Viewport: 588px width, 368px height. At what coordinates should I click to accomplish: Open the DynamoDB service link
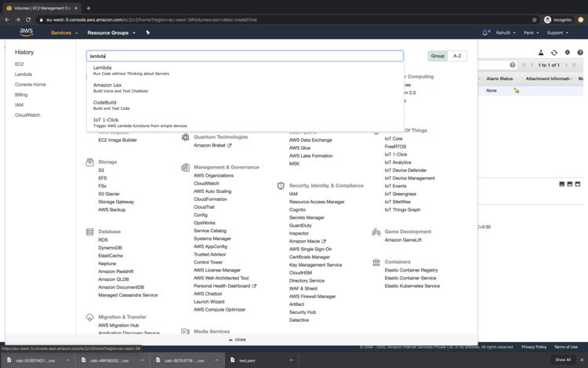[x=110, y=248]
